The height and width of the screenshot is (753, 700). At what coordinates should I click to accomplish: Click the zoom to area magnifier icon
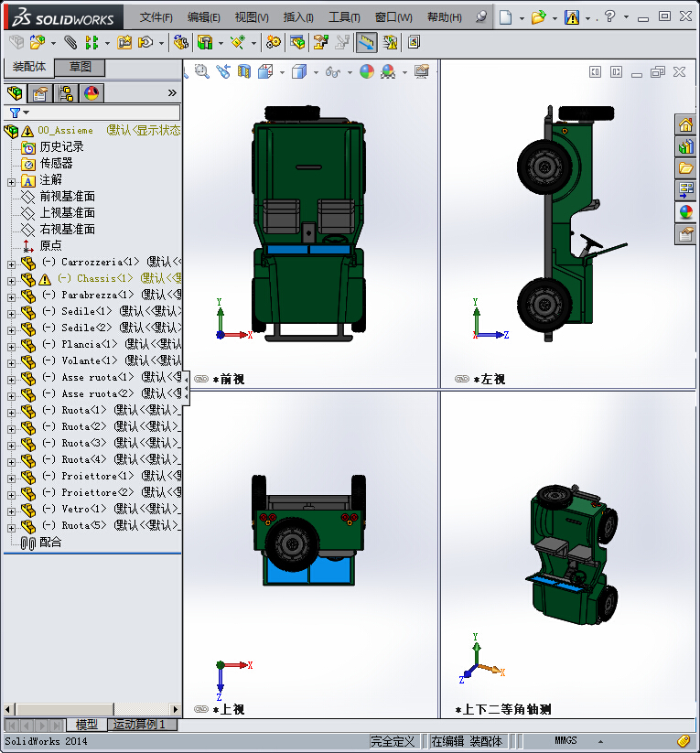click(202, 72)
